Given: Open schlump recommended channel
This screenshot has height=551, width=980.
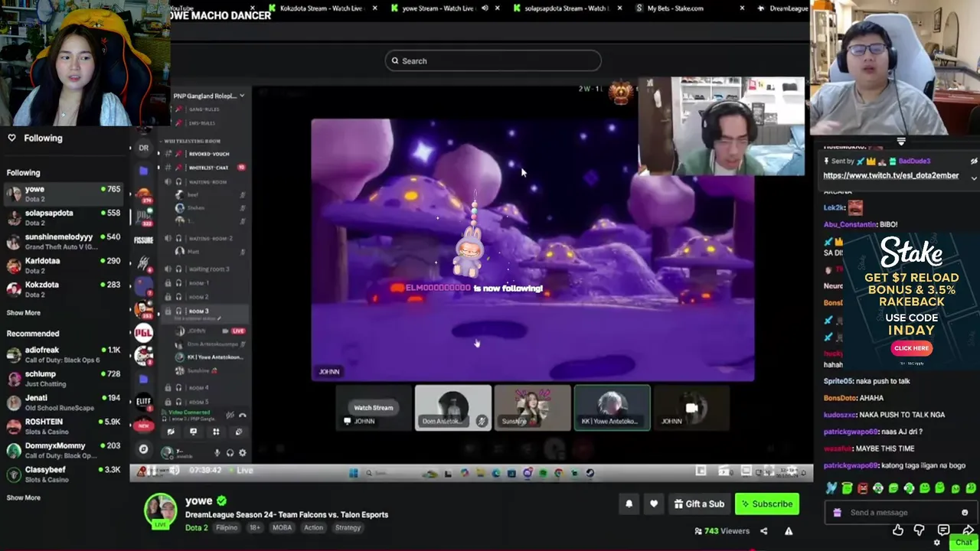Looking at the screenshot, I should pyautogui.click(x=64, y=378).
